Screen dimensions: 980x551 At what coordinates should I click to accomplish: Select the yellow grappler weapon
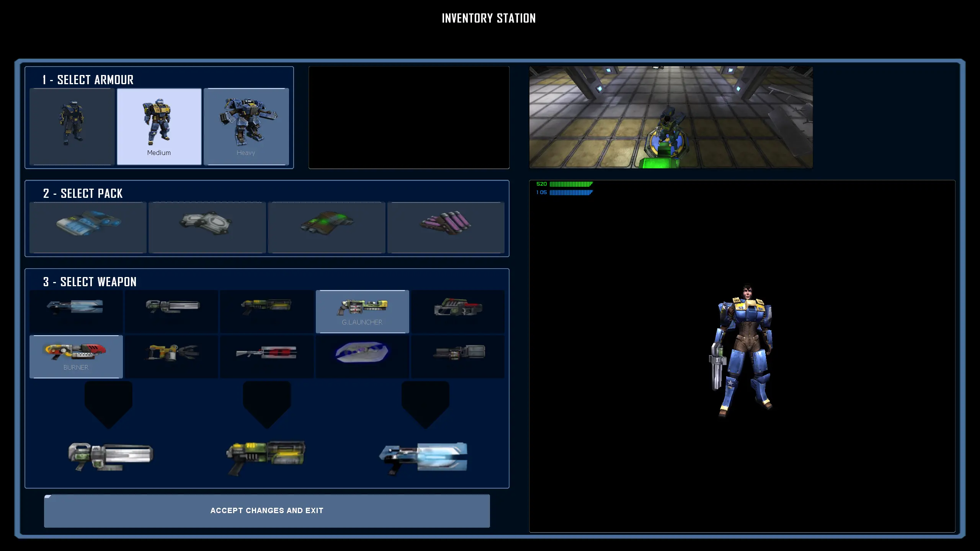coord(171,357)
